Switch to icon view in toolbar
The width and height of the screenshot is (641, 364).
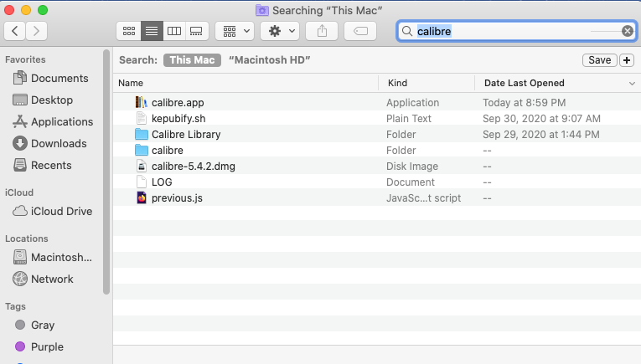(x=129, y=31)
